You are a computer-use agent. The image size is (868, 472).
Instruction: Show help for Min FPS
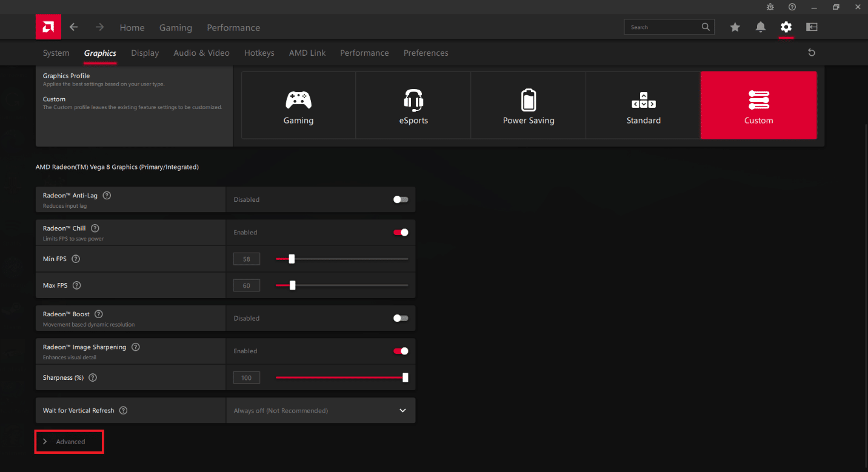tap(76, 259)
